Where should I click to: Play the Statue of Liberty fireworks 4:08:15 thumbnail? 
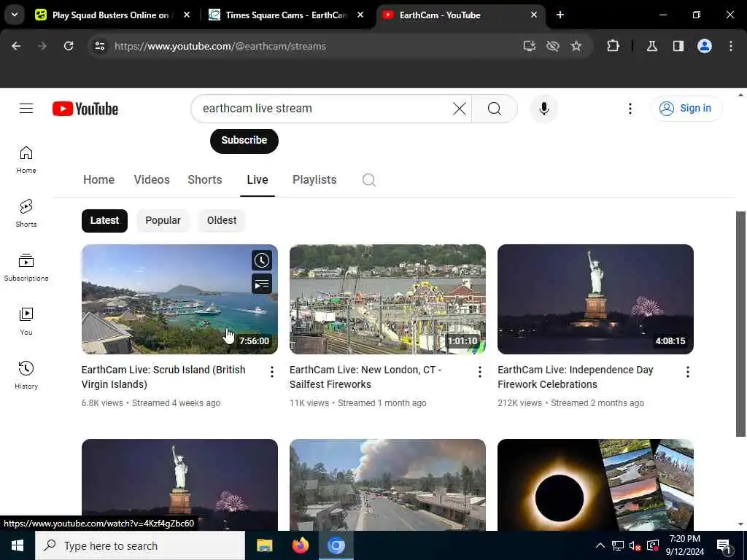(x=595, y=299)
